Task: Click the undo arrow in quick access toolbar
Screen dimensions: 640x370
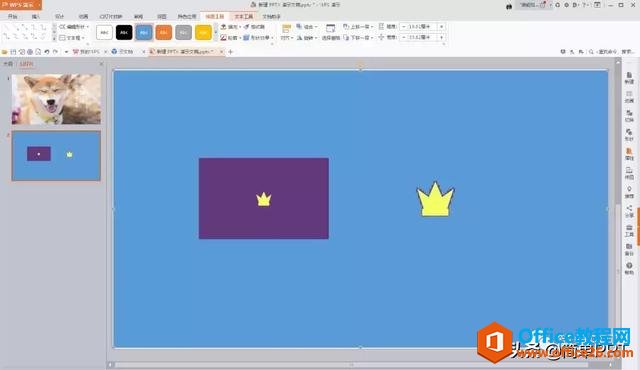Action: 47,52
